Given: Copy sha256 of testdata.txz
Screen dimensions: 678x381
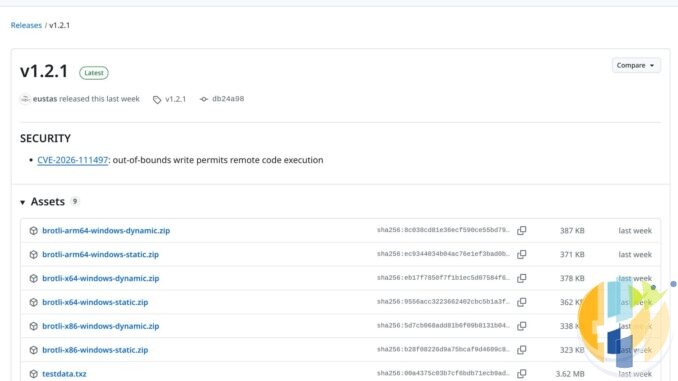Looking at the screenshot, I should [x=522, y=373].
